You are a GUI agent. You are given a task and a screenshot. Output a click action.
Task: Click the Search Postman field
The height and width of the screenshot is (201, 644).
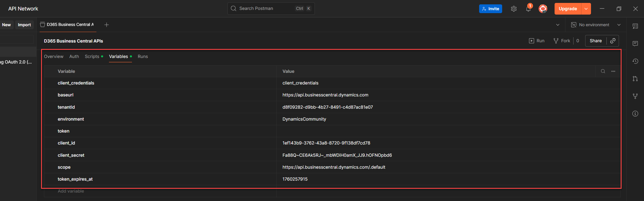[x=271, y=8]
